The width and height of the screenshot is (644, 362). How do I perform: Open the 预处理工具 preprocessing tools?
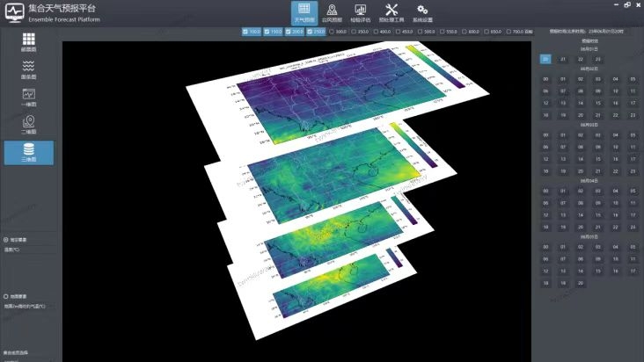tap(392, 12)
